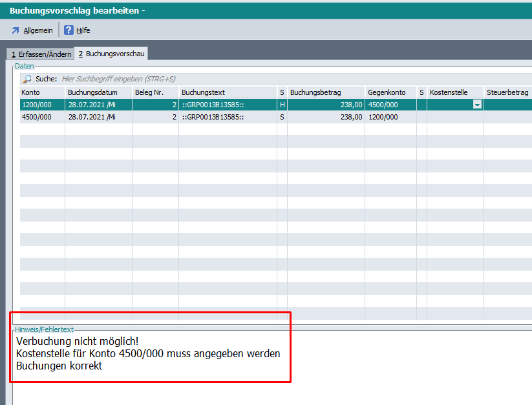Select the Buchungsvorschau tab
The width and height of the screenshot is (532, 405).
tap(111, 54)
